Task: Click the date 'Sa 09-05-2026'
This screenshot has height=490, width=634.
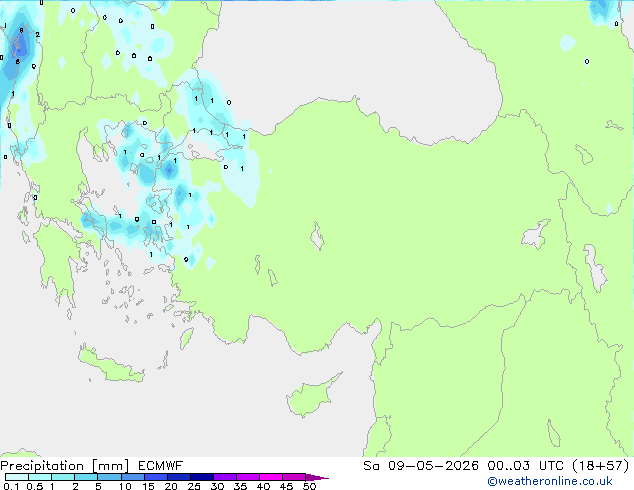Action: click(x=421, y=466)
